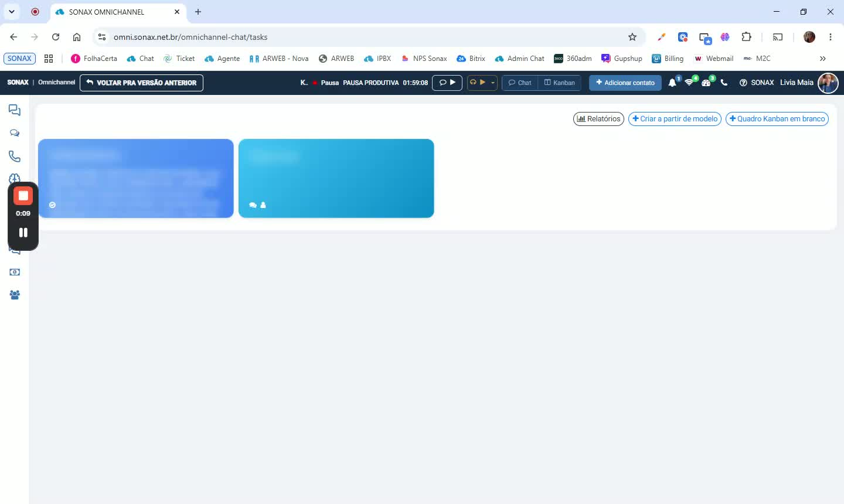The width and height of the screenshot is (844, 504).
Task: Click Quadro Kanban em branco button
Action: [x=777, y=119]
